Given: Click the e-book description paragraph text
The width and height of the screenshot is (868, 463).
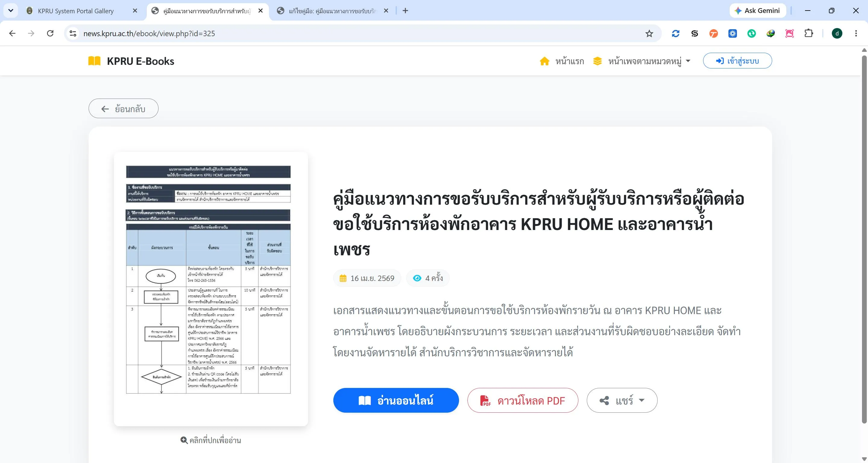Looking at the screenshot, I should (x=537, y=331).
